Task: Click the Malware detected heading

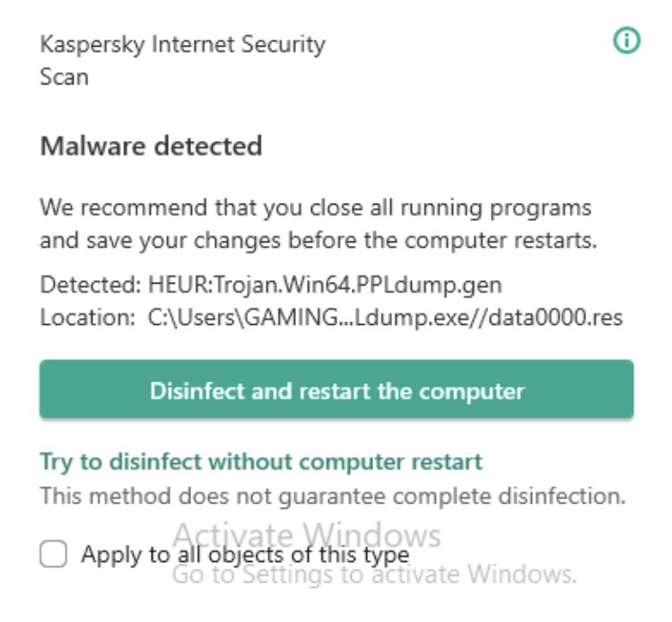Action: pos(151,146)
